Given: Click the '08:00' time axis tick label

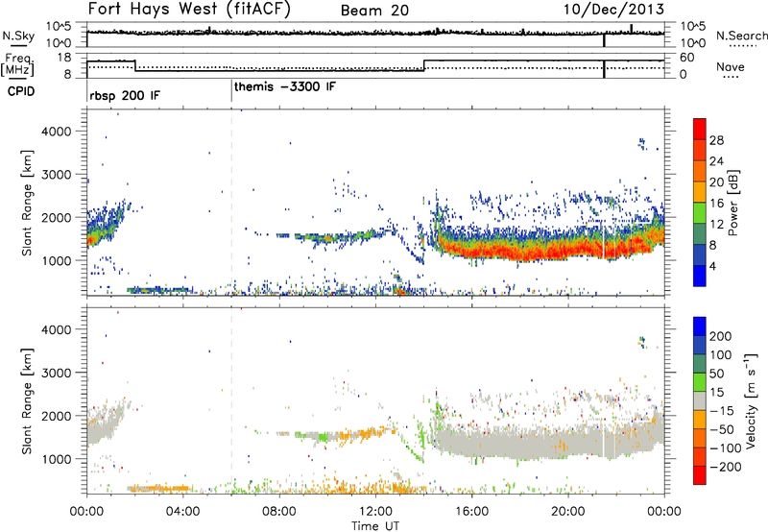Looking at the screenshot, I should (x=279, y=512).
